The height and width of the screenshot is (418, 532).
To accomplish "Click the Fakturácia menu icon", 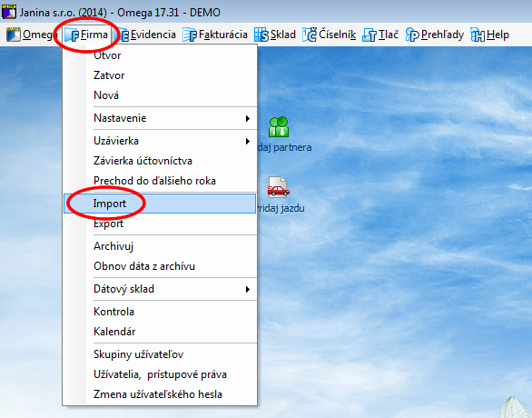I will (x=190, y=35).
